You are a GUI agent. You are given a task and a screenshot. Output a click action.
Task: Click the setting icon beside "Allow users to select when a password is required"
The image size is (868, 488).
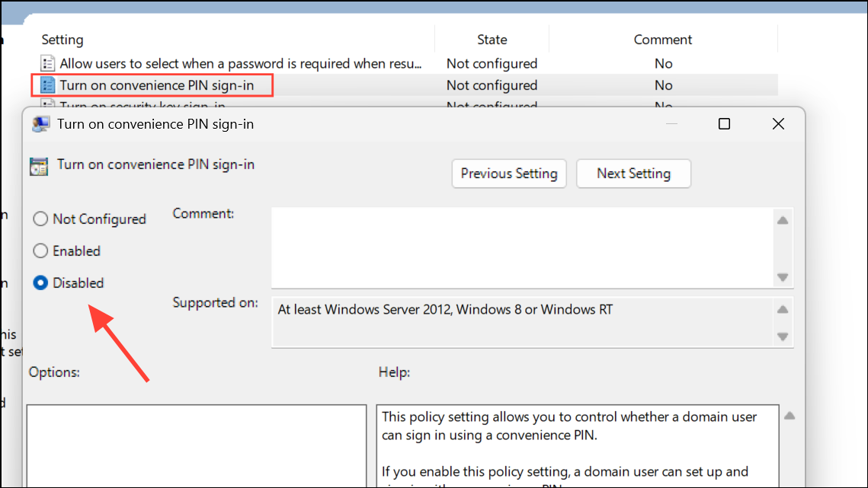tap(47, 63)
